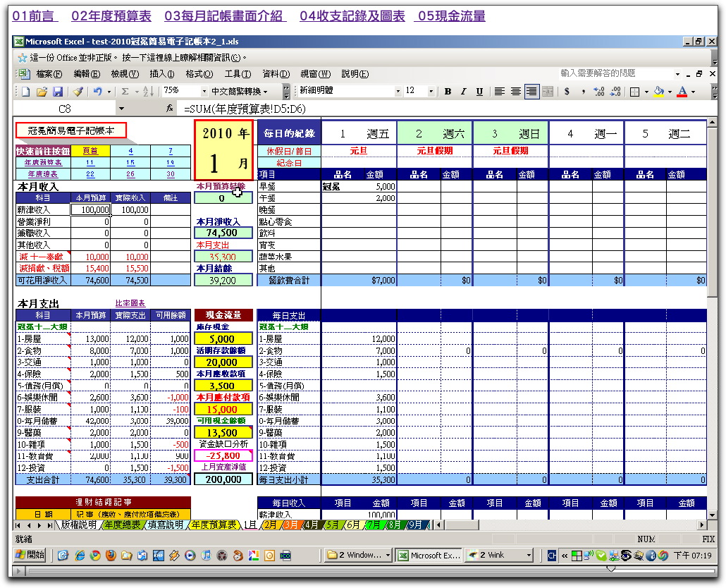Click the Font Color letter A
This screenshot has height=588, width=726.
pos(682,92)
